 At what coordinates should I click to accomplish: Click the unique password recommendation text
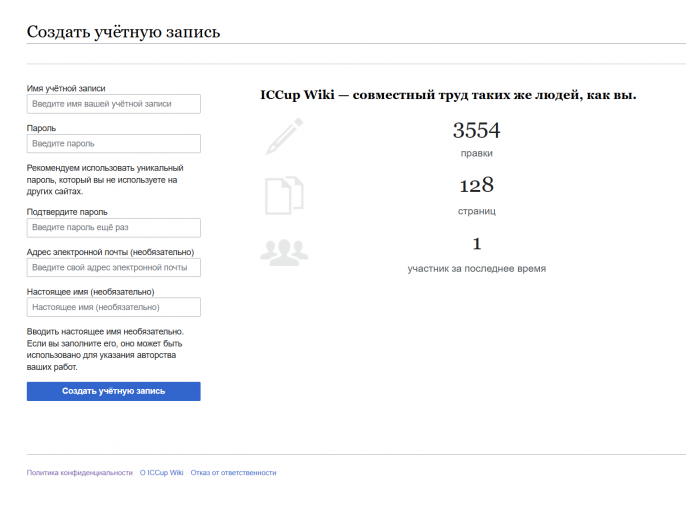[105, 180]
